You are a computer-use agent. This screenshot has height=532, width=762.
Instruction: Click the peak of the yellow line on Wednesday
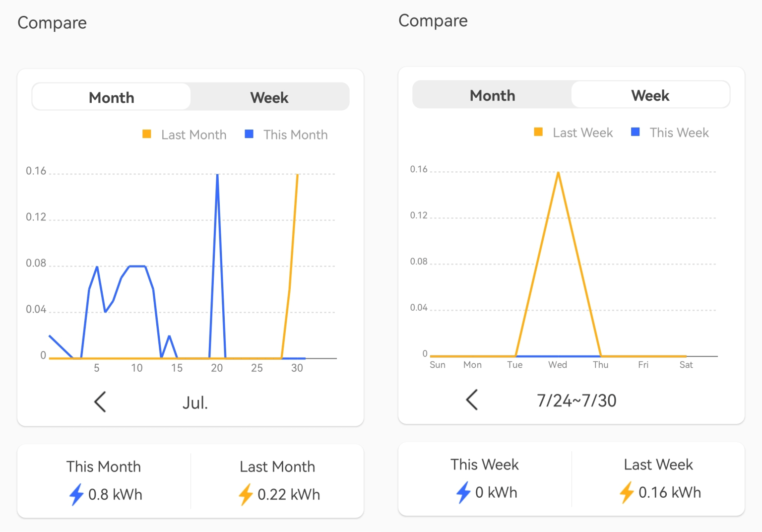(x=558, y=173)
